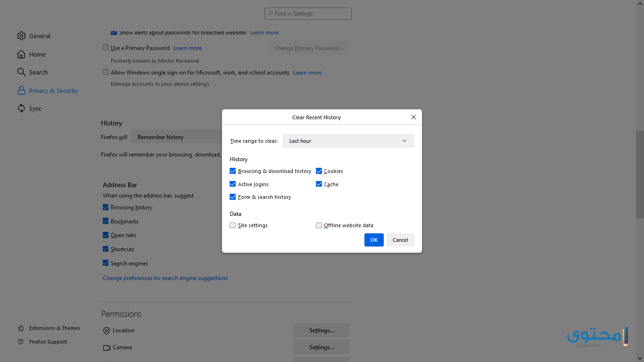This screenshot has width=644, height=362.
Task: Click Cancel in Clear Recent History
Action: [x=400, y=240]
